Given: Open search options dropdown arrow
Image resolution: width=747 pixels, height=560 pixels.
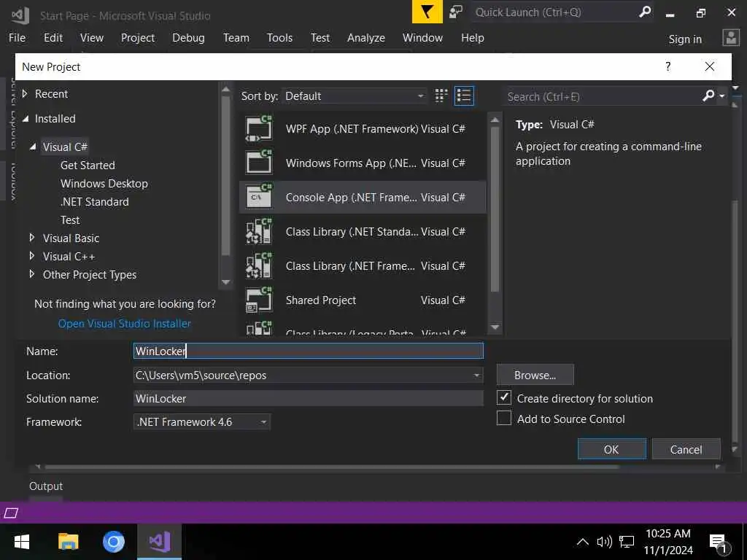Looking at the screenshot, I should coord(721,97).
